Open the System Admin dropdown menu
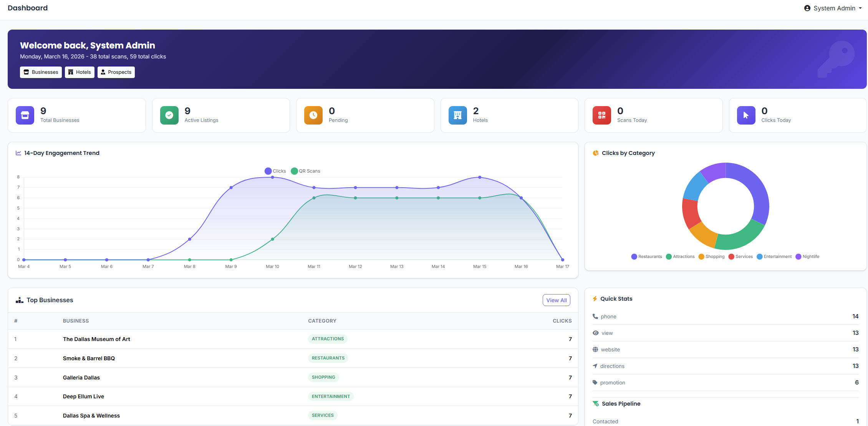 [x=833, y=8]
